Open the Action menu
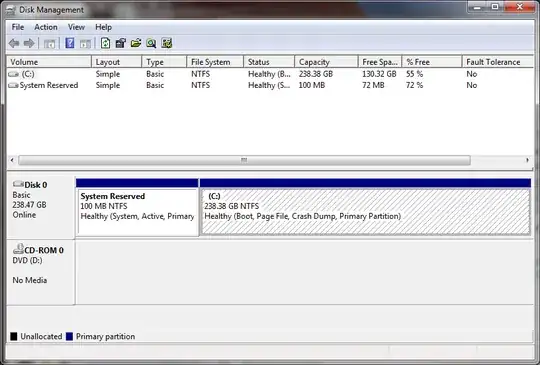The width and height of the screenshot is (540, 365). coord(46,27)
